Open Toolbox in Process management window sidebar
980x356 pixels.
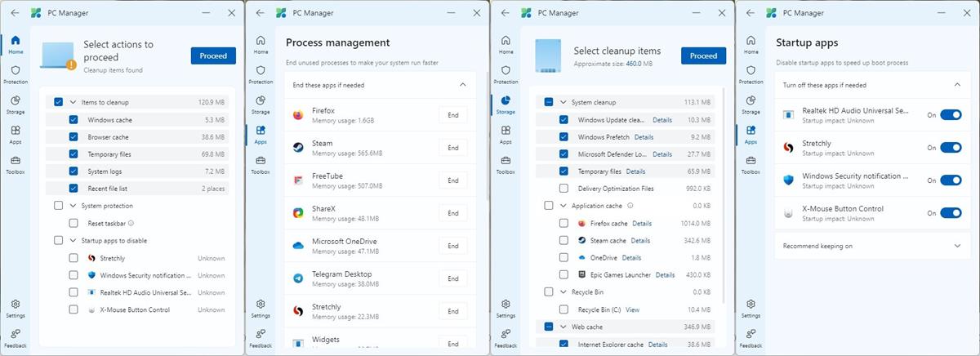pos(261,165)
